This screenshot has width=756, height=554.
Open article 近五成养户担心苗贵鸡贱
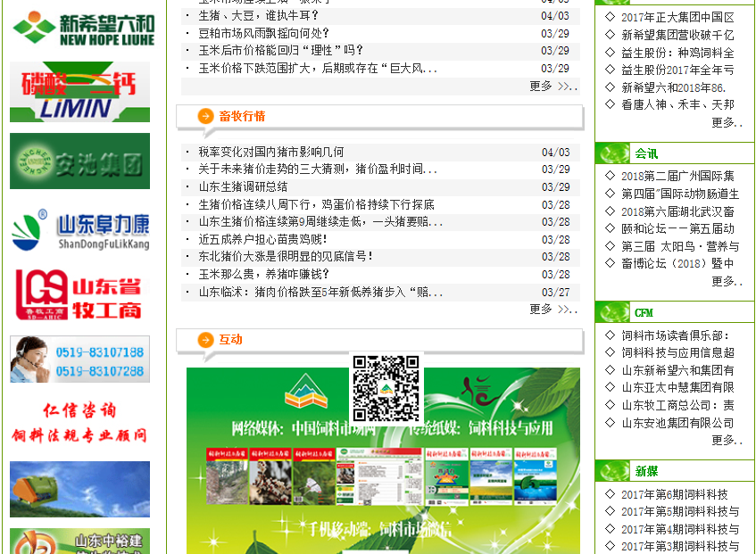coord(262,239)
